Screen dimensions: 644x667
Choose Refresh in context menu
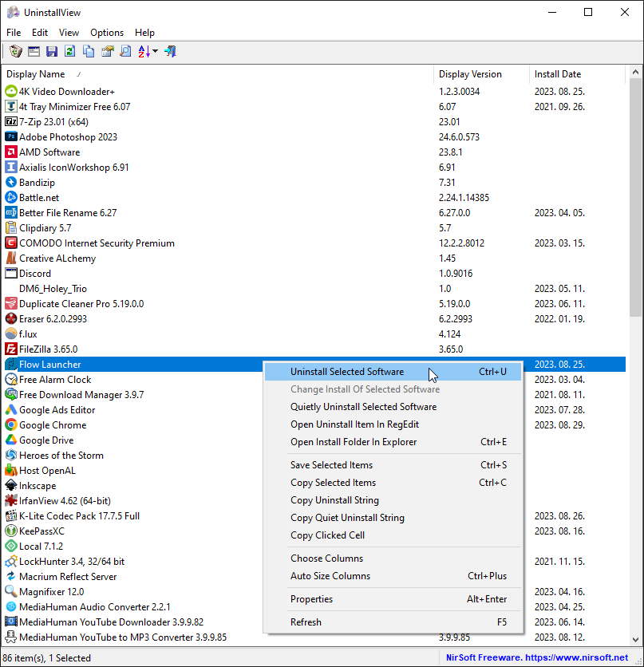tap(393, 622)
